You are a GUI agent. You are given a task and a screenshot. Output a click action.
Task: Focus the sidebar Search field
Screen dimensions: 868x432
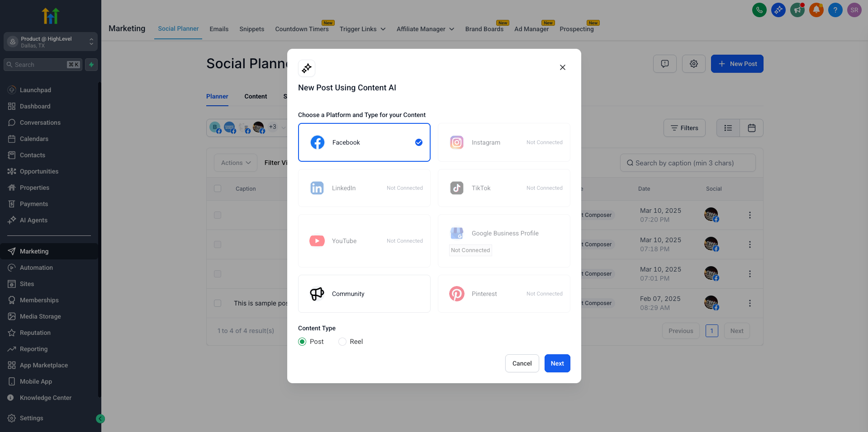click(43, 65)
